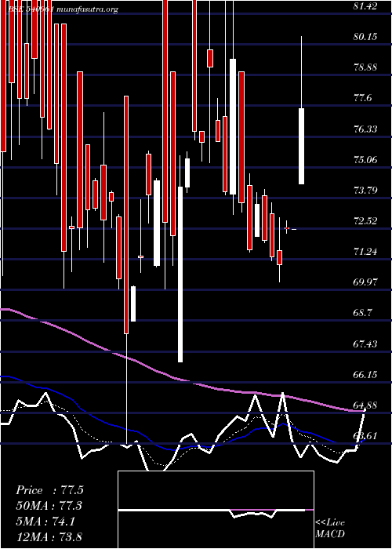
Task: Open the MACD inset chart panel
Action: coord(216,510)
